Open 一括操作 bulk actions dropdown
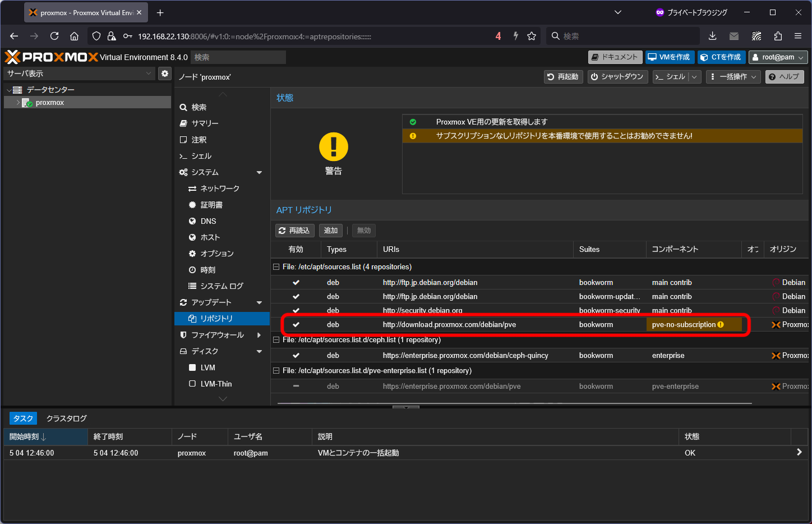The width and height of the screenshot is (812, 524). coord(733,77)
